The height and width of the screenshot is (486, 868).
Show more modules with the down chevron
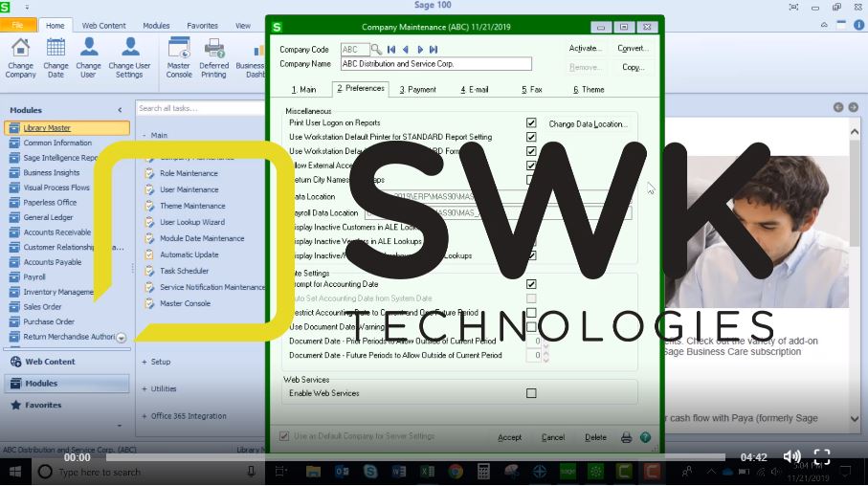pos(122,337)
